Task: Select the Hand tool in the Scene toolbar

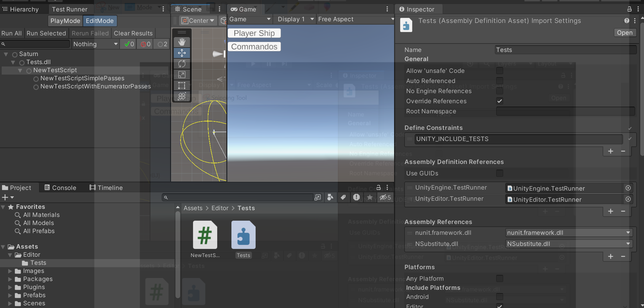Action: (x=182, y=42)
